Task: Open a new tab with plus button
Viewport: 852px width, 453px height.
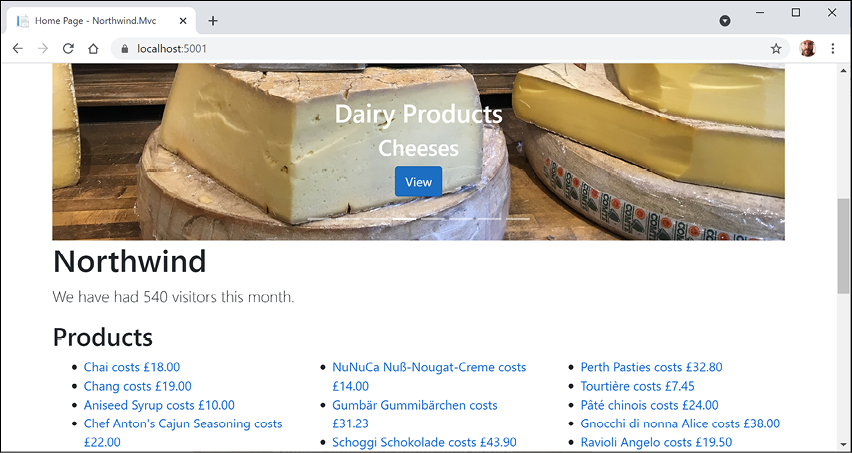Action: pyautogui.click(x=213, y=21)
